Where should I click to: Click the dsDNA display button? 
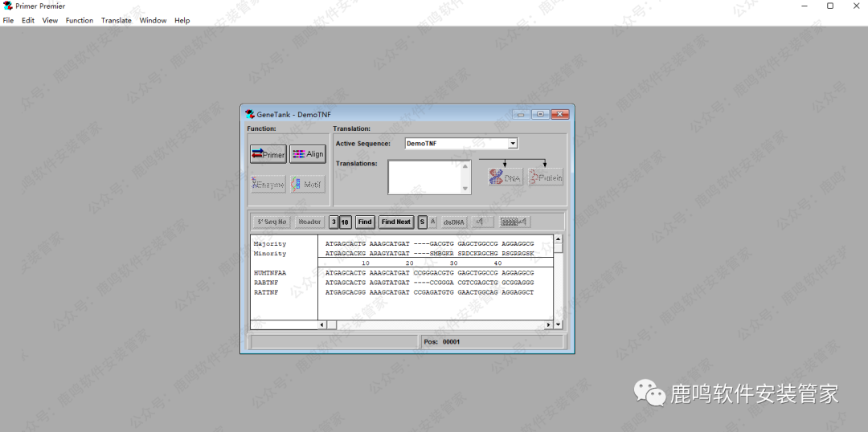click(x=454, y=222)
